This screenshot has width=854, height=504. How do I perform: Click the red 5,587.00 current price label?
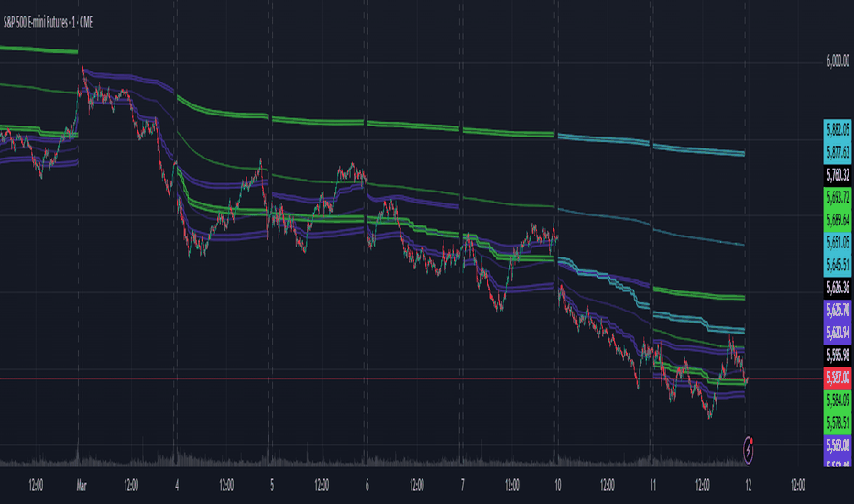pyautogui.click(x=838, y=378)
